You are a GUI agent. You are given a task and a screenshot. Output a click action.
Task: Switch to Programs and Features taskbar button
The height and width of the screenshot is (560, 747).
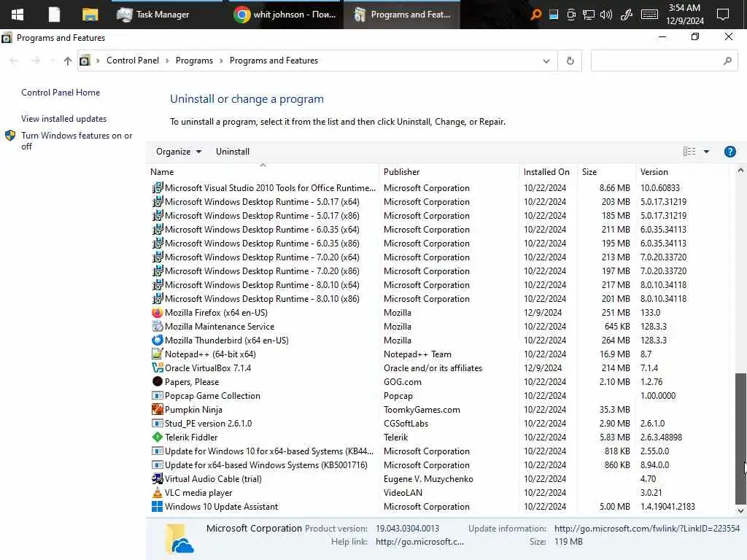click(x=402, y=15)
